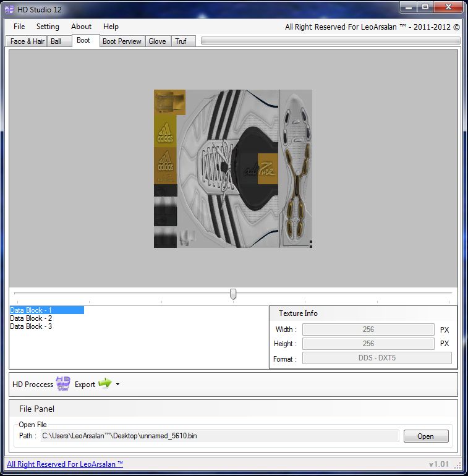Image resolution: width=468 pixels, height=476 pixels.
Task: Select the Boot Perview tab
Action: (122, 41)
